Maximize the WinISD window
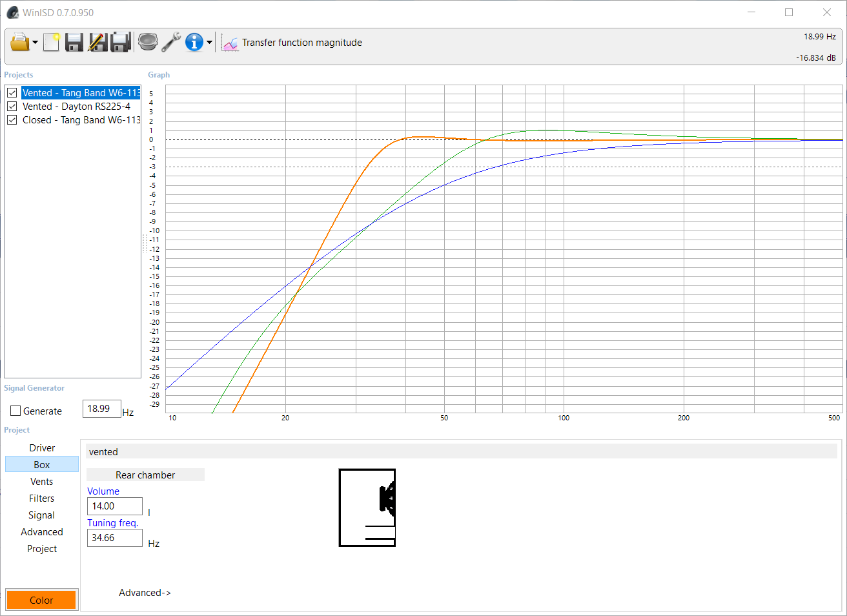The height and width of the screenshot is (616, 847). pos(789,12)
